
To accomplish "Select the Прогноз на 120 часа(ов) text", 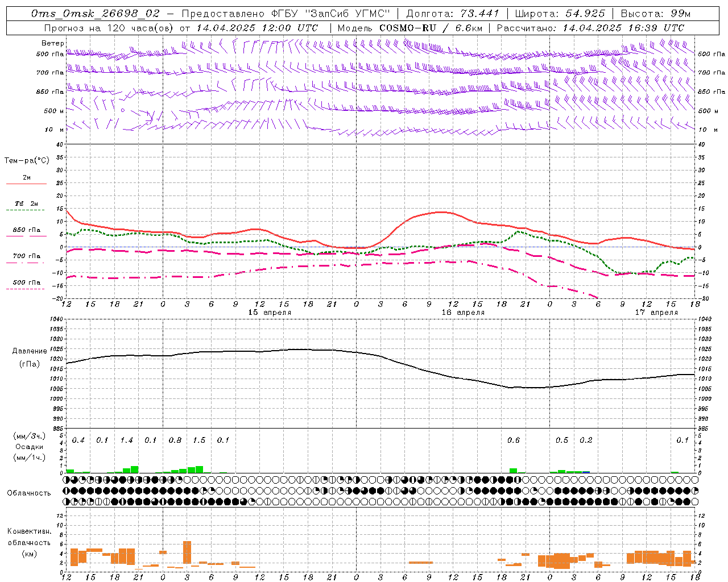I will [109, 28].
